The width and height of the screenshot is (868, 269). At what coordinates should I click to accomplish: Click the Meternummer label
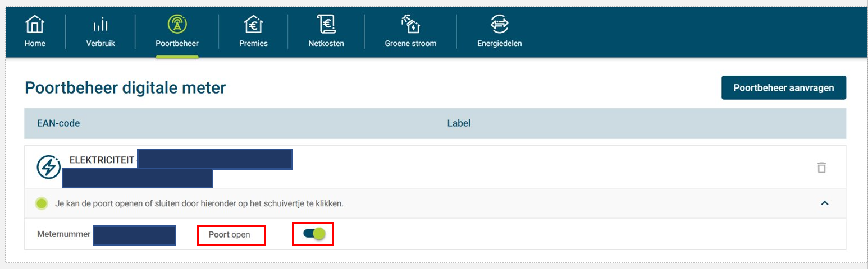tap(63, 234)
